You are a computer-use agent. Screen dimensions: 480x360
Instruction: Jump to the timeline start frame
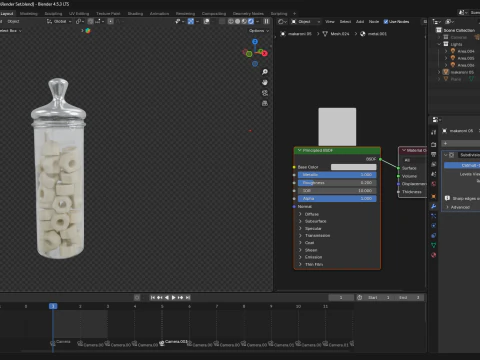click(x=152, y=297)
